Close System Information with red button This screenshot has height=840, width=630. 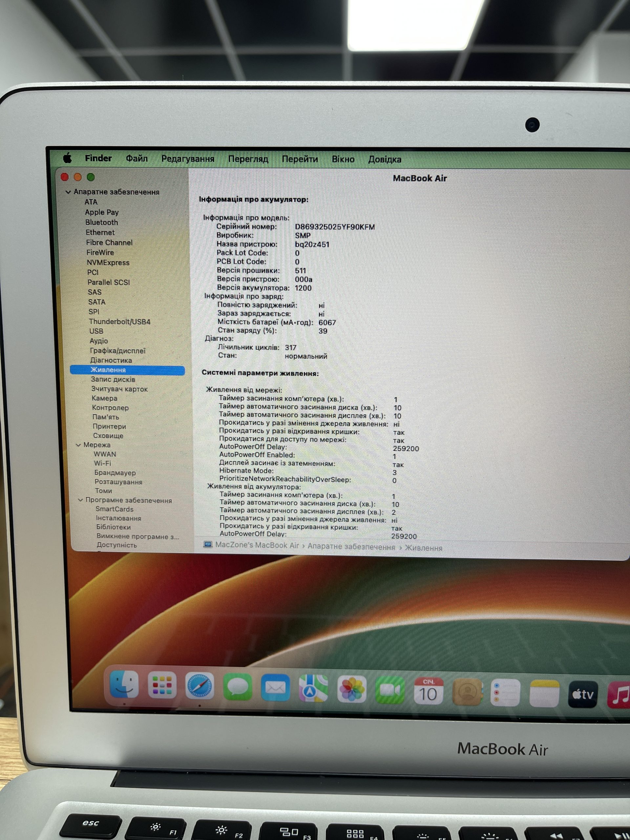pyautogui.click(x=65, y=177)
